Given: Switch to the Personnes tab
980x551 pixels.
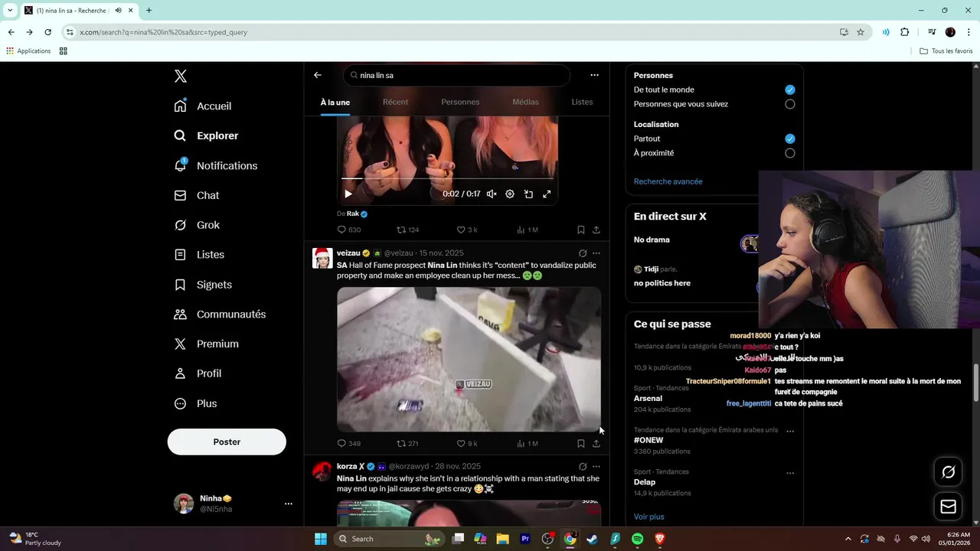Looking at the screenshot, I should tap(460, 102).
